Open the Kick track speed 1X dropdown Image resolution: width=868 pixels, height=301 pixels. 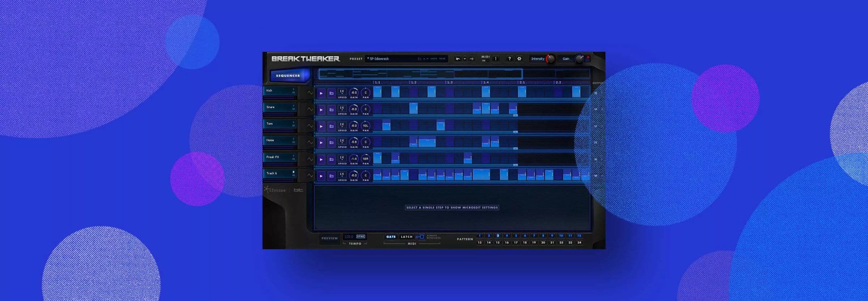click(x=342, y=92)
